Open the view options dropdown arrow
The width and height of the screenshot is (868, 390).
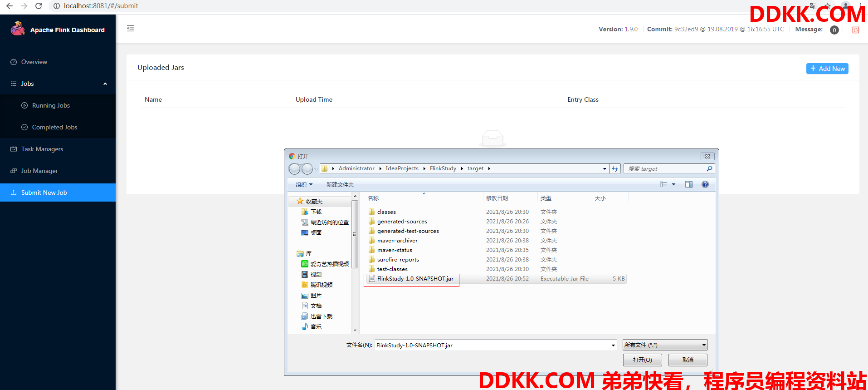click(x=673, y=184)
